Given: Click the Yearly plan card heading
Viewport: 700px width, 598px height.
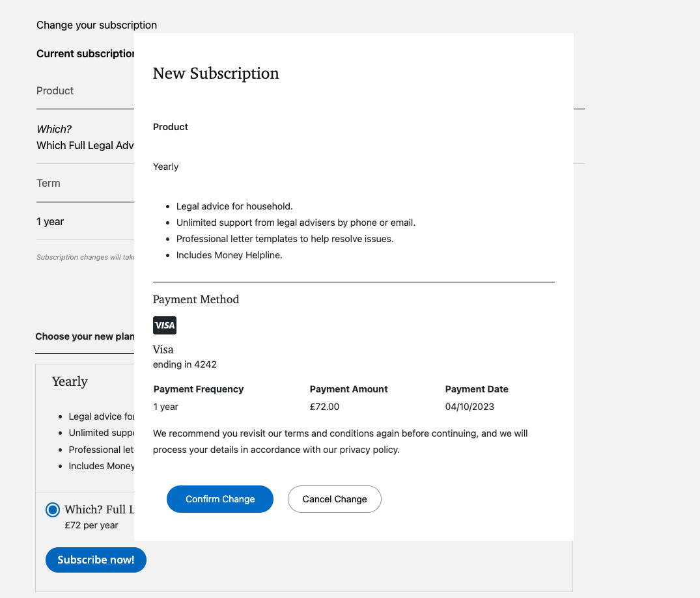Looking at the screenshot, I should (x=70, y=381).
